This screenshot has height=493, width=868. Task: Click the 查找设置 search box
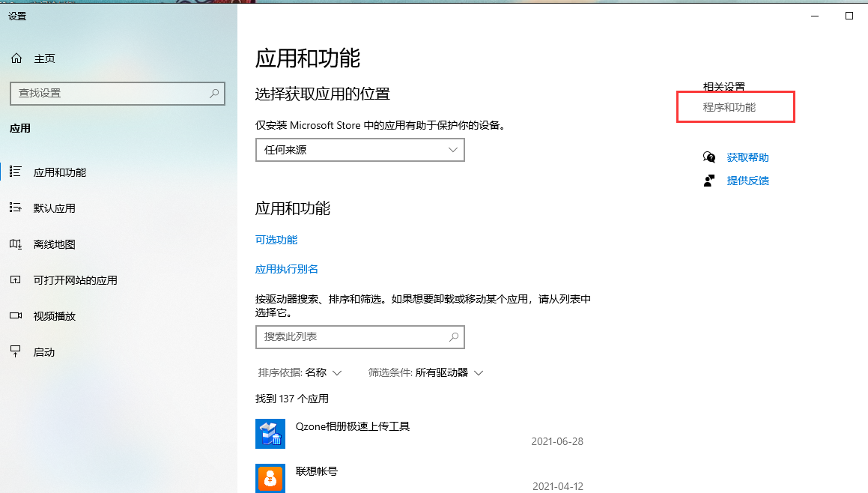pyautogui.click(x=118, y=93)
